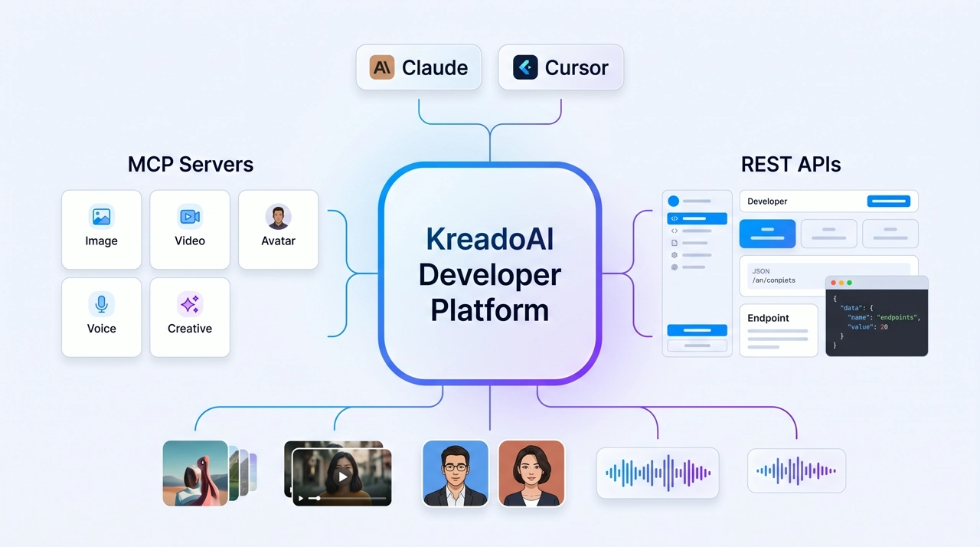Screen dimensions: 980x547
Task: Open the Image MCP server card
Action: pyautogui.click(x=101, y=230)
